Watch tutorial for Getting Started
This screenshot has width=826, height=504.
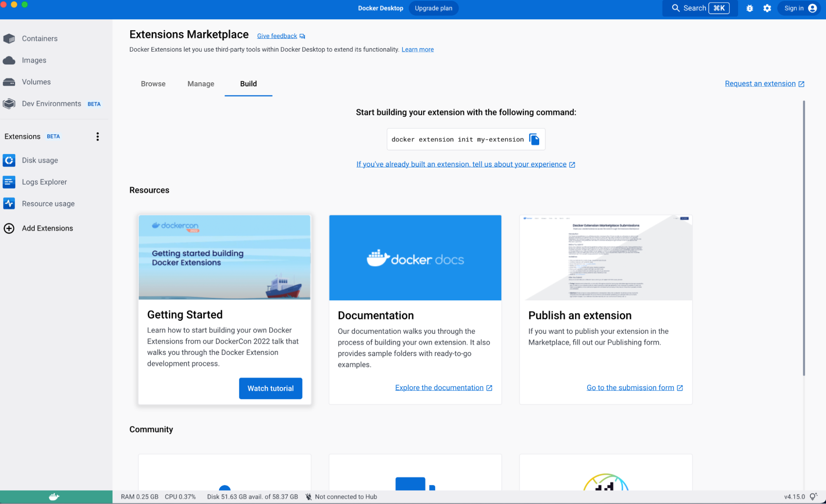[x=270, y=388]
